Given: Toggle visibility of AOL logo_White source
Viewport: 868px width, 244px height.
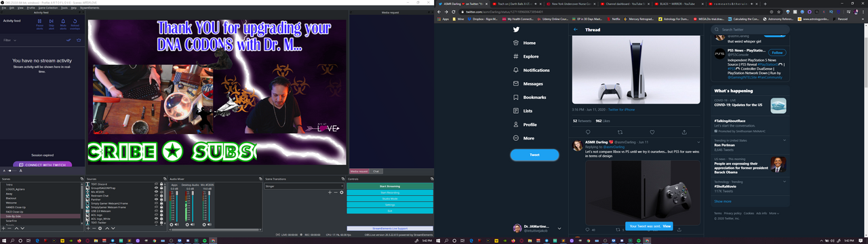Looking at the screenshot, I should pos(156,218).
